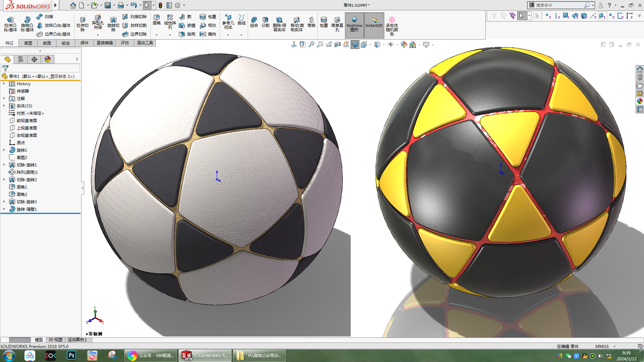Toggle the Filter Vertices selection filter
The width and height of the screenshot is (644, 362).
tap(548, 16)
